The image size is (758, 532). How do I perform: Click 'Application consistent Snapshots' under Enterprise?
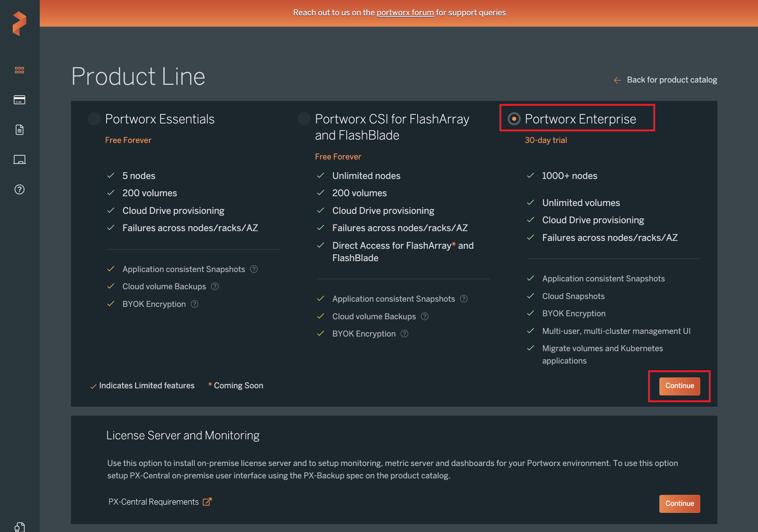603,279
